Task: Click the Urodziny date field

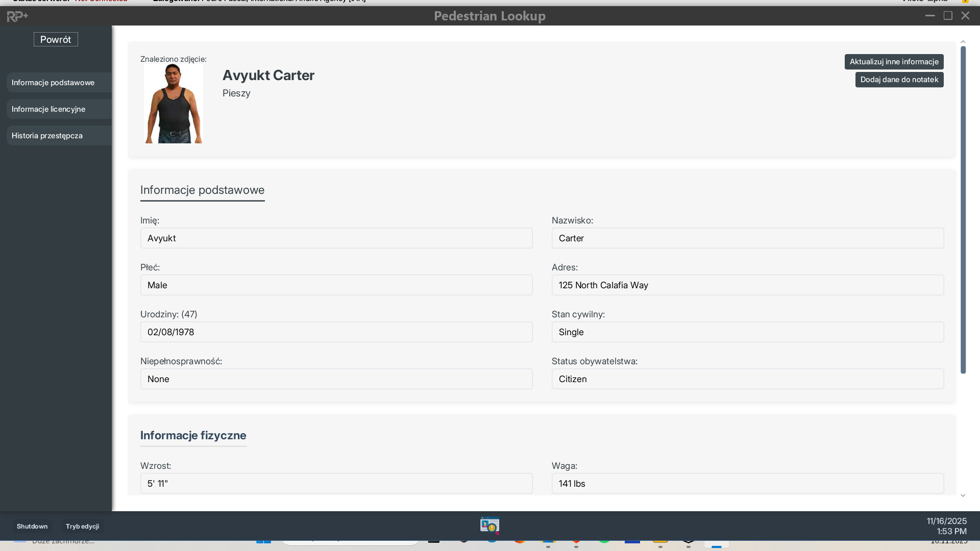Action: (336, 332)
